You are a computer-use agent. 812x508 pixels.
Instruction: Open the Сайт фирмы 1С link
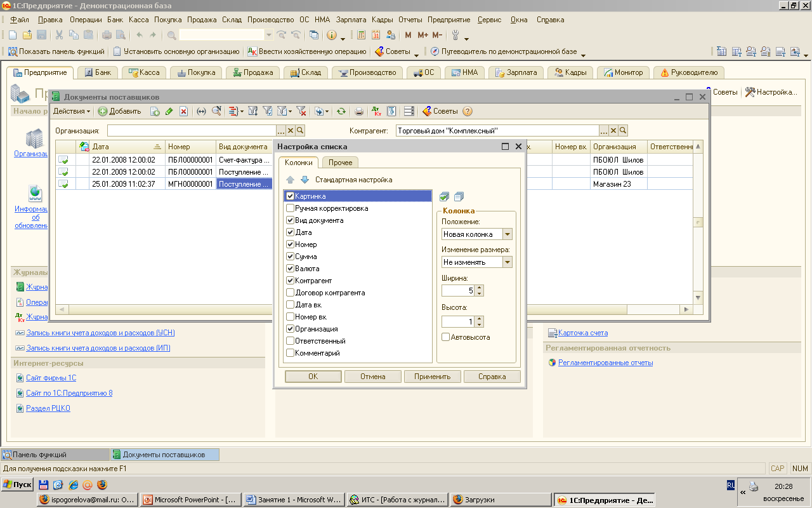click(51, 378)
